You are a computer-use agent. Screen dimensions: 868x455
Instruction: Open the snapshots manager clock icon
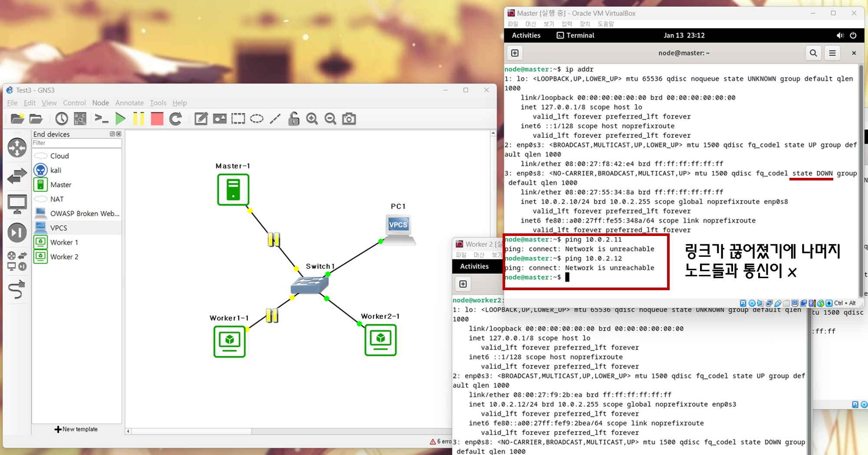[x=62, y=118]
